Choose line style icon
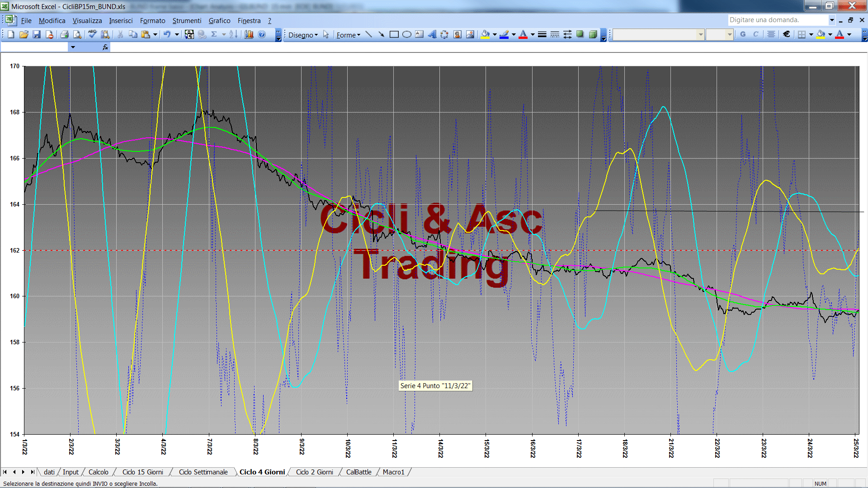This screenshot has height=488, width=868. 542,35
